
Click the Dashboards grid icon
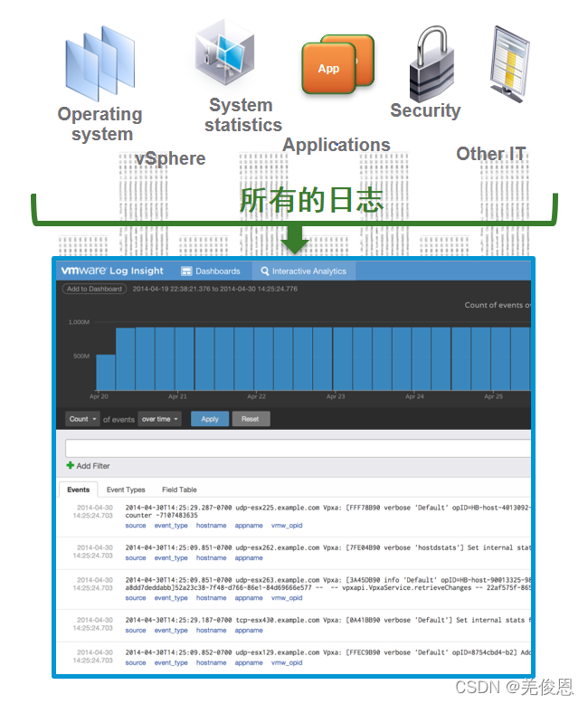[186, 271]
